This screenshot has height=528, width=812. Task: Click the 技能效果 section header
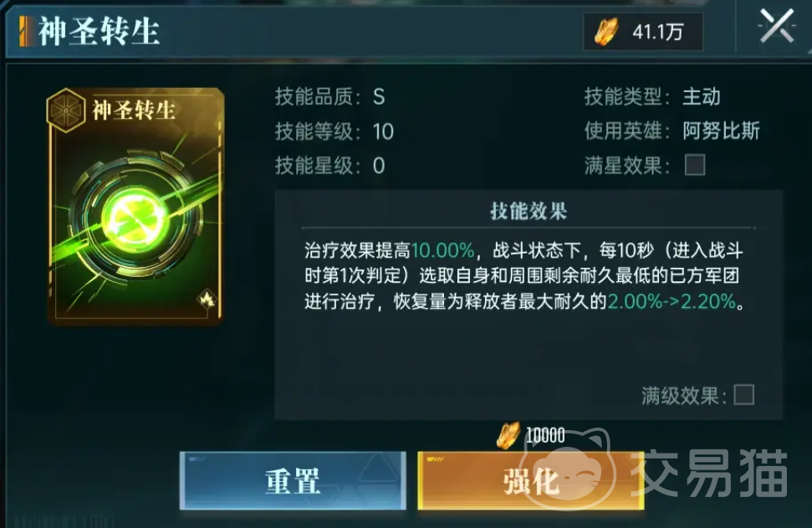[529, 211]
